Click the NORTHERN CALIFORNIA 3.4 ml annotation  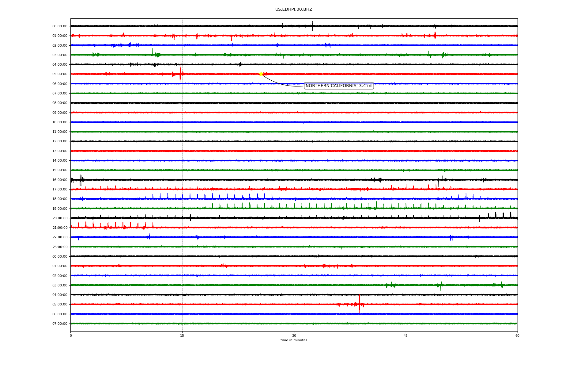pos(339,86)
